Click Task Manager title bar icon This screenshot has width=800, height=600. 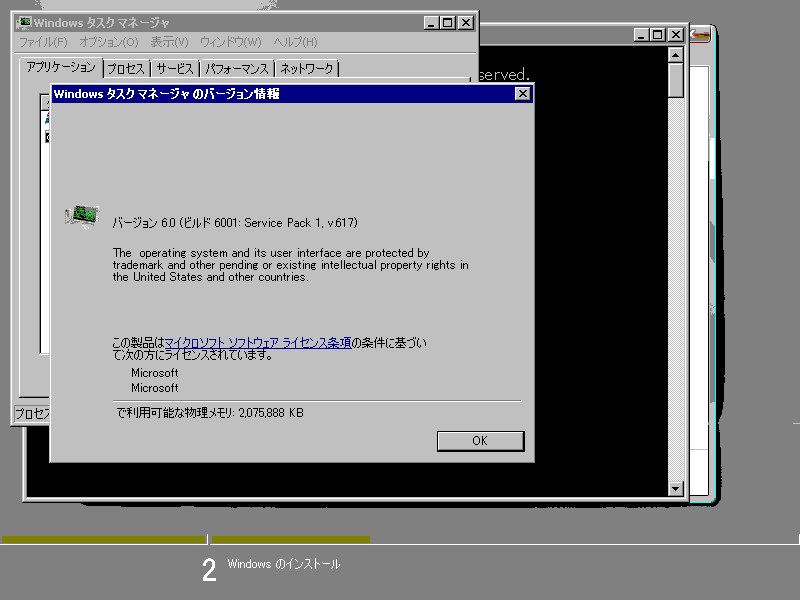[x=24, y=22]
